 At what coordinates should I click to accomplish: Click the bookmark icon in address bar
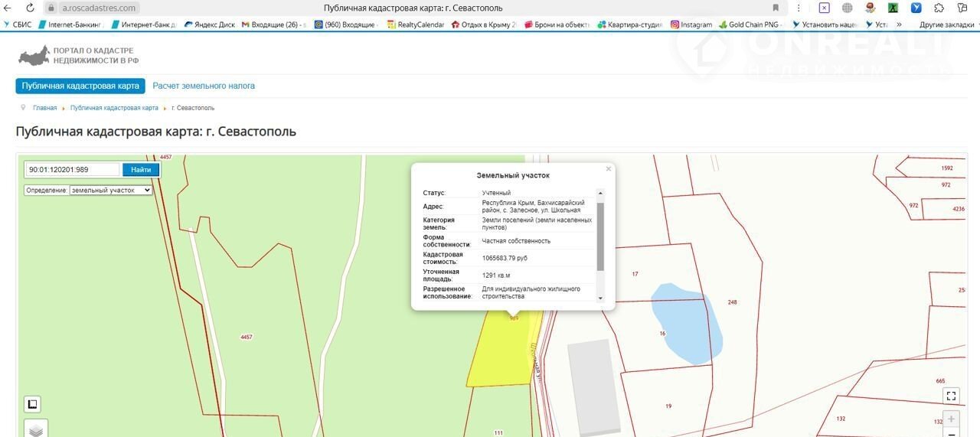pos(776,8)
